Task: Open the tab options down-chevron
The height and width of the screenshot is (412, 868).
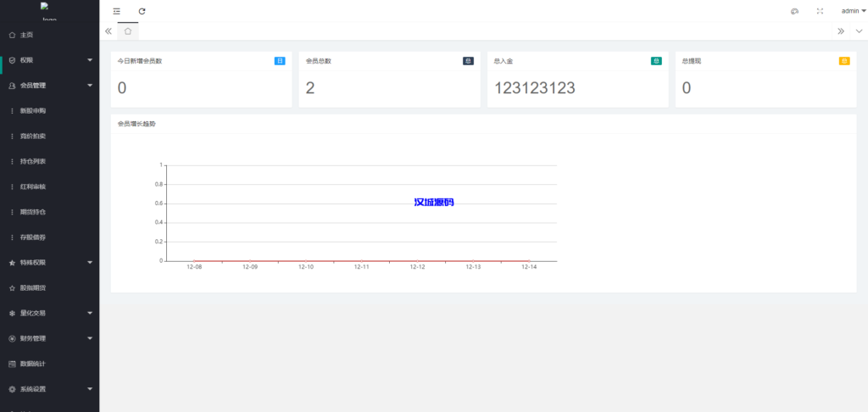Action: point(859,31)
